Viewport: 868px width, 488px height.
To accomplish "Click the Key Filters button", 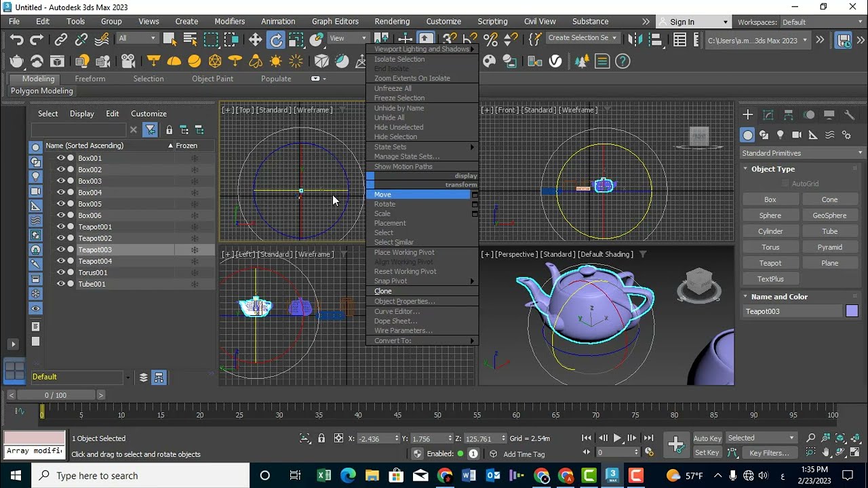I will [x=769, y=453].
